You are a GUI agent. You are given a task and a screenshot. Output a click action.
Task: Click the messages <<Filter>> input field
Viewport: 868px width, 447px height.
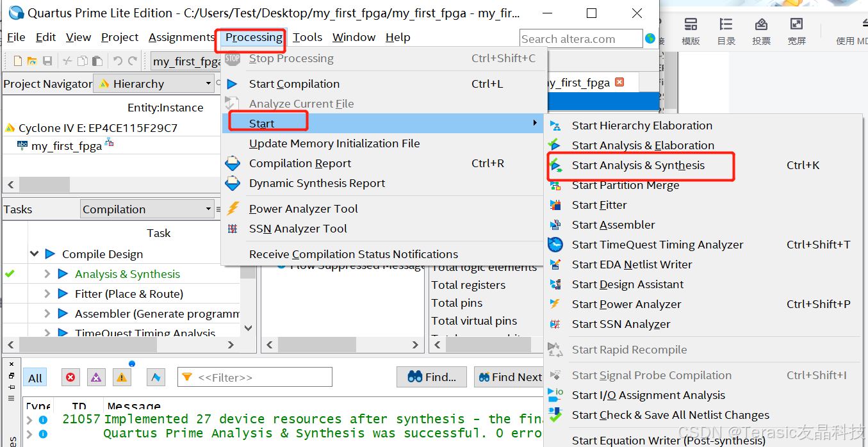click(x=255, y=377)
